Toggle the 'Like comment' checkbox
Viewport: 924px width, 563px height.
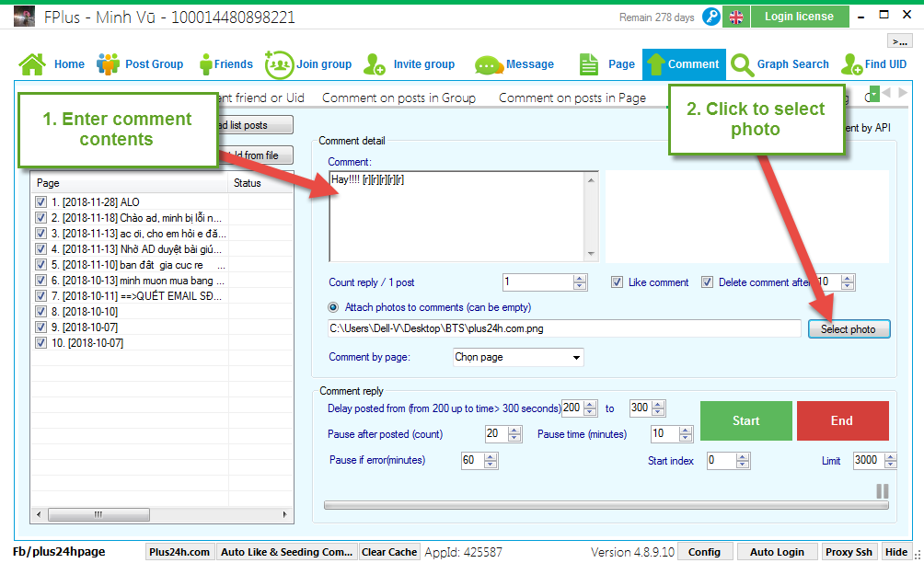tap(617, 282)
